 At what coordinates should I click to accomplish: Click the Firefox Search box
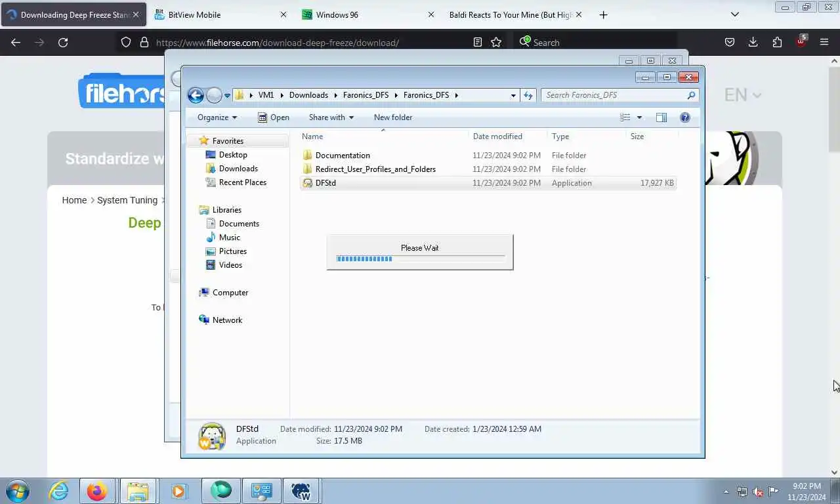596,42
